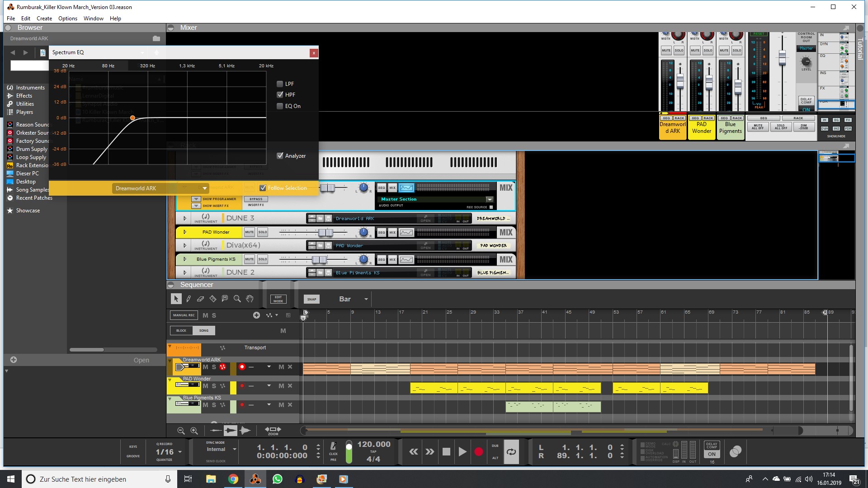Toggle record enable on Dreamworld ARK track
Viewport: 868px width, 488px height.
(x=242, y=367)
